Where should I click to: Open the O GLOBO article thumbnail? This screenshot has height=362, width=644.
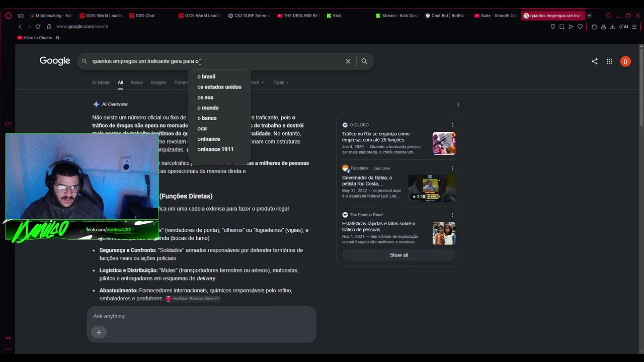click(x=444, y=143)
